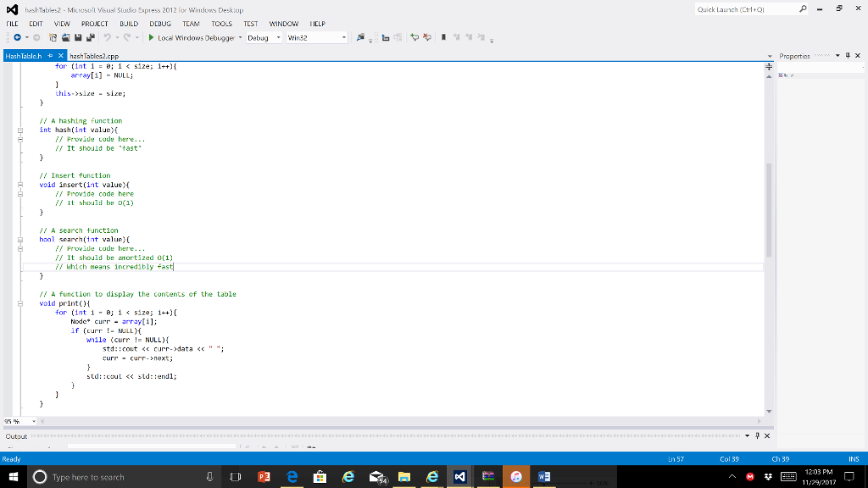868x488 pixels.
Task: Click the Navigate Backward toolbar icon
Action: [18, 37]
